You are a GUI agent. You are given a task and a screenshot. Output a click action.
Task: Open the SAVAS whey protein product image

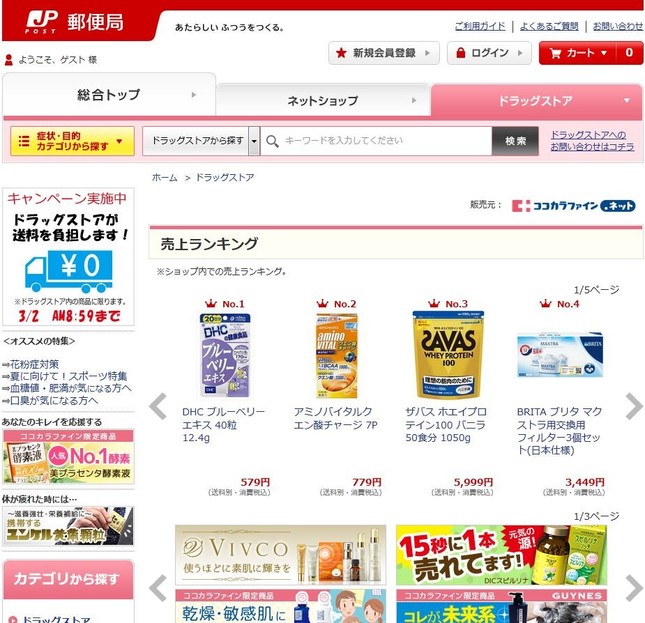448,354
